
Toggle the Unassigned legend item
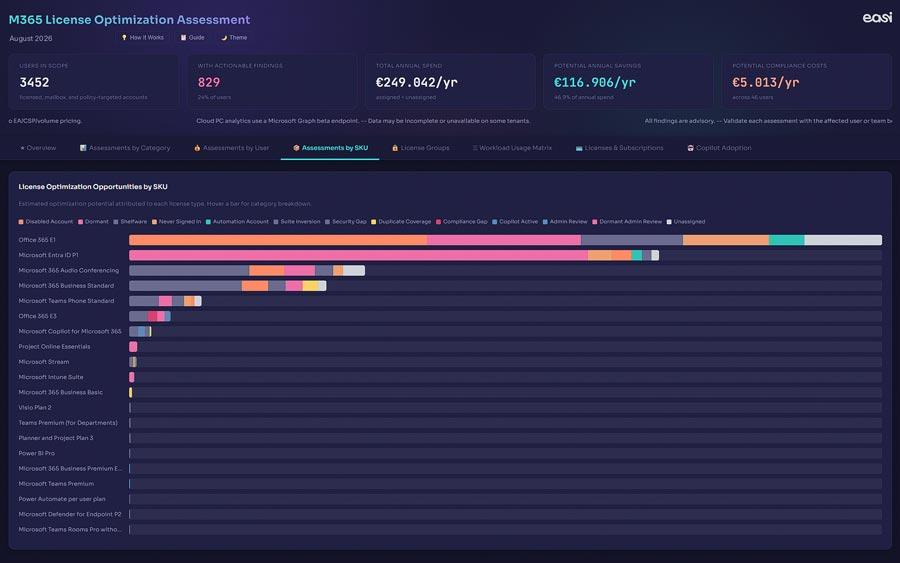pyautogui.click(x=686, y=222)
